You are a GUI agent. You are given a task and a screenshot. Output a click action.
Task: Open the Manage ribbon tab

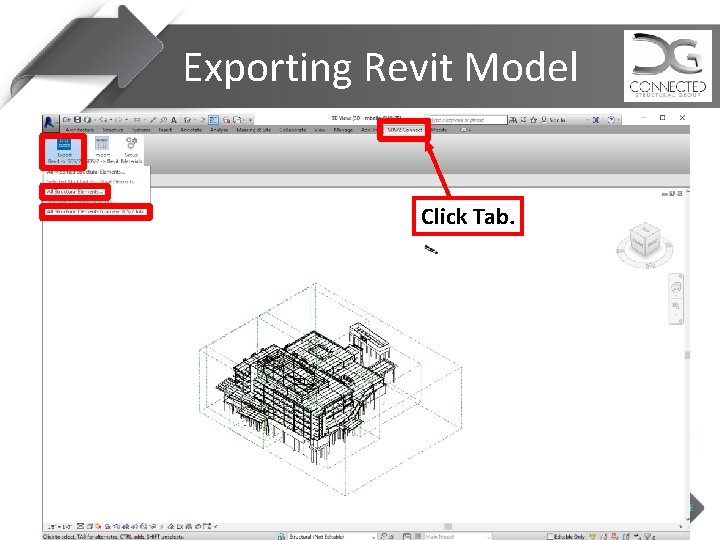click(343, 130)
